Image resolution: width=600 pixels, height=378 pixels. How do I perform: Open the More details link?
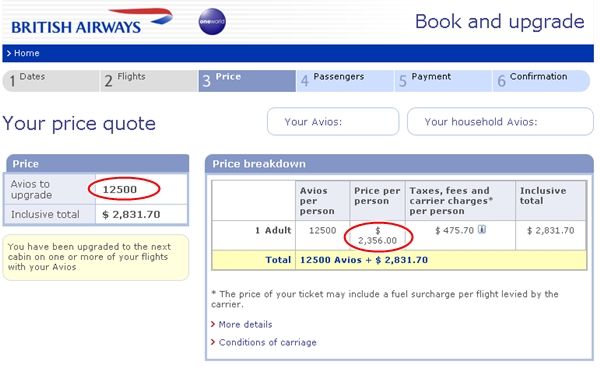[x=245, y=324]
